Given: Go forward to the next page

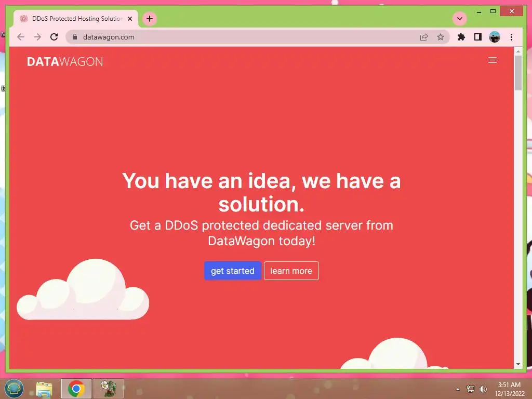Looking at the screenshot, I should pos(37,37).
